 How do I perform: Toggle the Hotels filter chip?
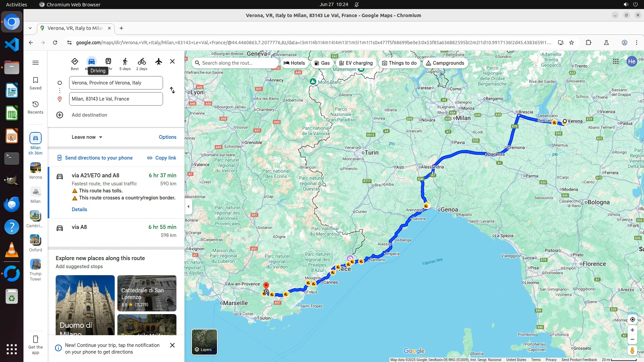point(294,63)
